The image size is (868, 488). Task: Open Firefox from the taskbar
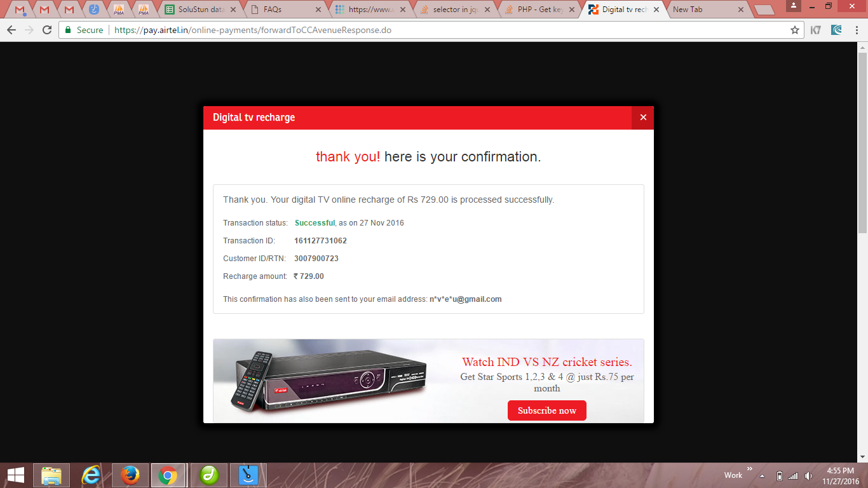point(130,475)
